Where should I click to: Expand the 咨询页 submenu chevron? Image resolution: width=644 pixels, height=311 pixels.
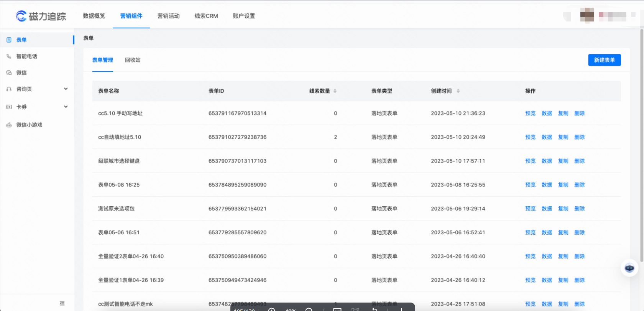pos(66,89)
